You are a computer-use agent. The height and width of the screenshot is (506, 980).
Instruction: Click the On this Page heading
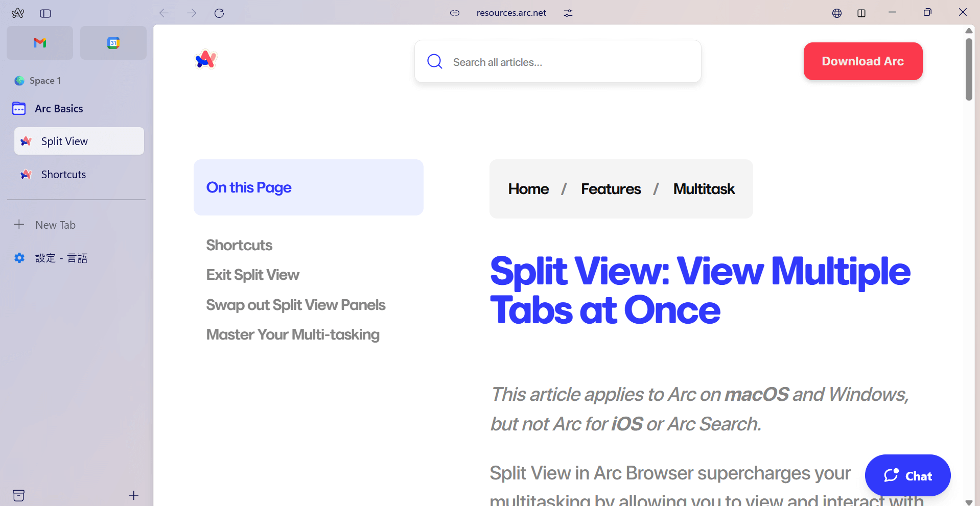[249, 187]
